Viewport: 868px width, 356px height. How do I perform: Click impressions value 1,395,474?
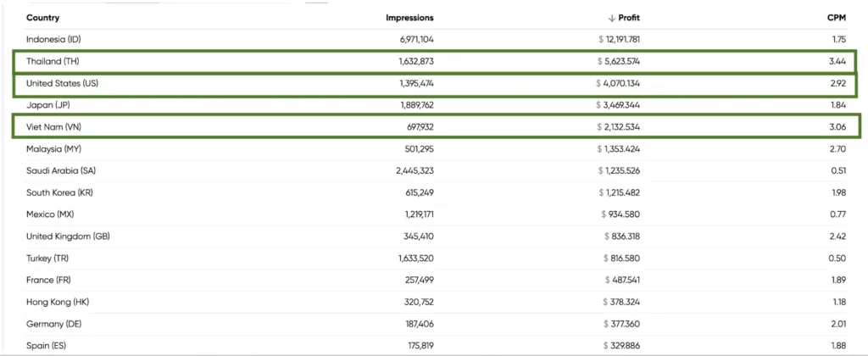pyautogui.click(x=416, y=84)
